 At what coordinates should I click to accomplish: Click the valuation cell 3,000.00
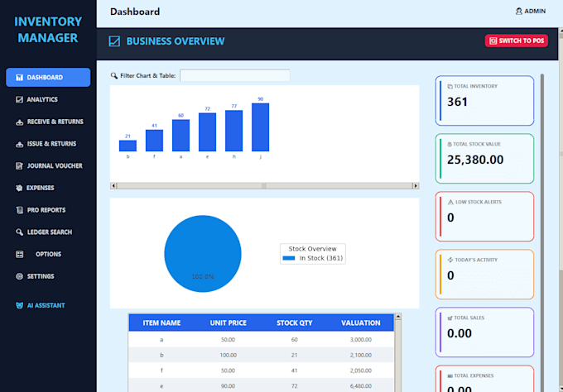coord(360,340)
